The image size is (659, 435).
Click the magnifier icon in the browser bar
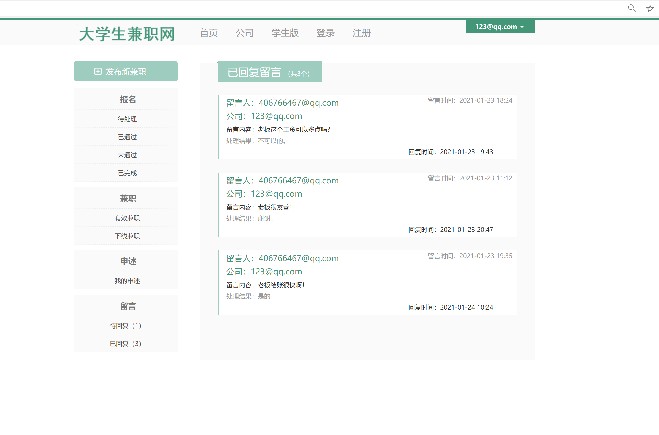pyautogui.click(x=631, y=7)
